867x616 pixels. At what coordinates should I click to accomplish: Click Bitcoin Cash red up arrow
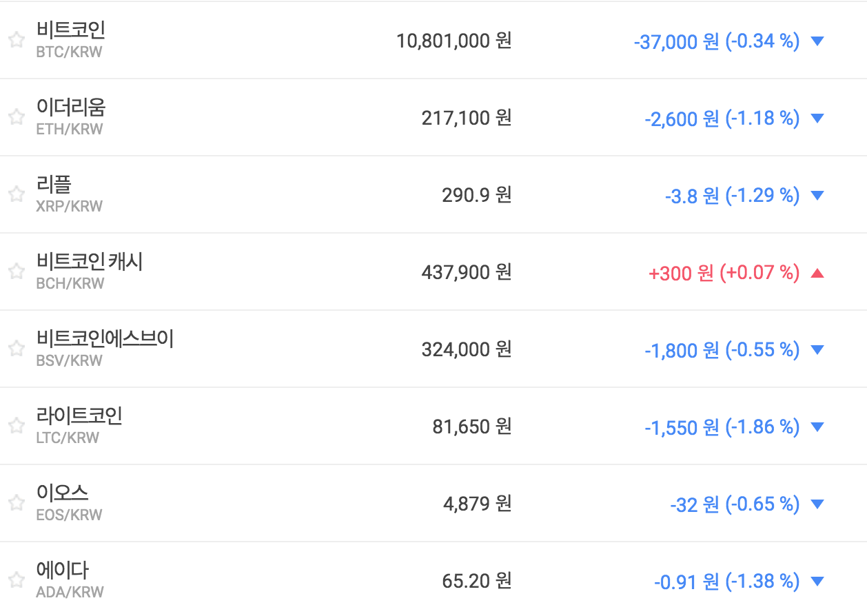[817, 273]
